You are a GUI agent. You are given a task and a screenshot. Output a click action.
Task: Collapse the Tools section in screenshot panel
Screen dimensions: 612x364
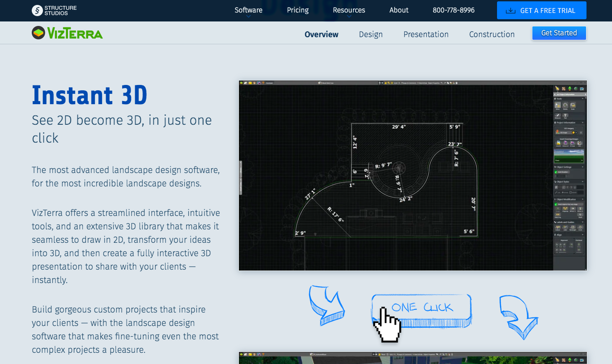point(582,98)
